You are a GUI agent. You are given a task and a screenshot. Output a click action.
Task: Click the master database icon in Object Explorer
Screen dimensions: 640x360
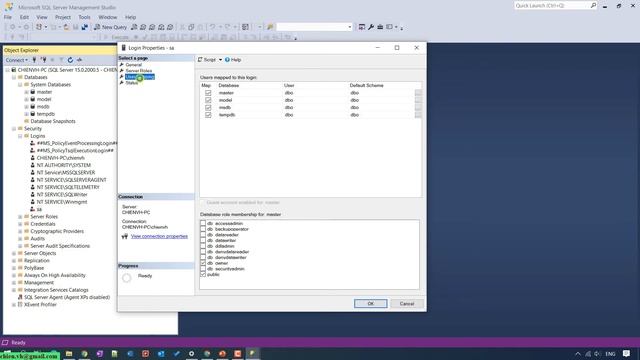(33, 92)
